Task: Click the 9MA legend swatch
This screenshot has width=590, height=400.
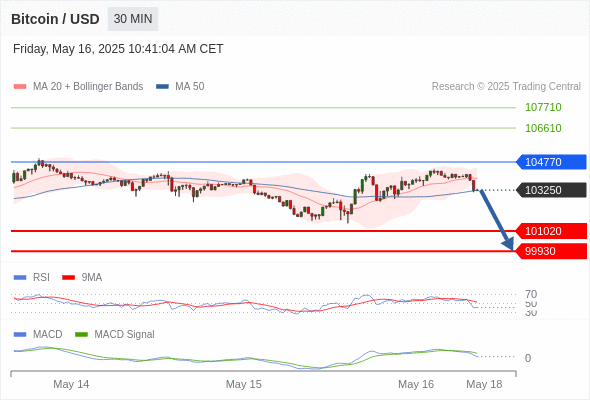Action: coord(68,278)
